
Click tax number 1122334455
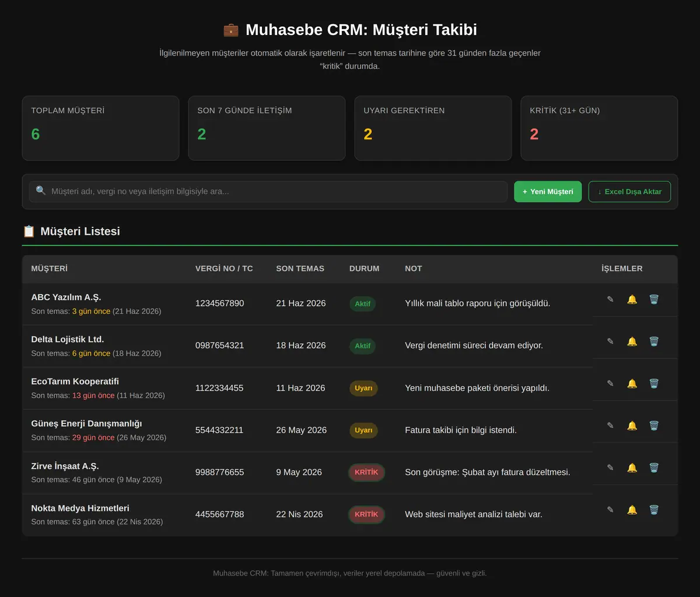coord(219,388)
